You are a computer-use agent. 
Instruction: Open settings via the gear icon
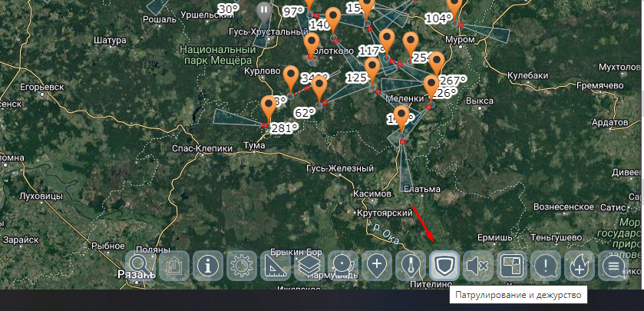click(x=241, y=266)
